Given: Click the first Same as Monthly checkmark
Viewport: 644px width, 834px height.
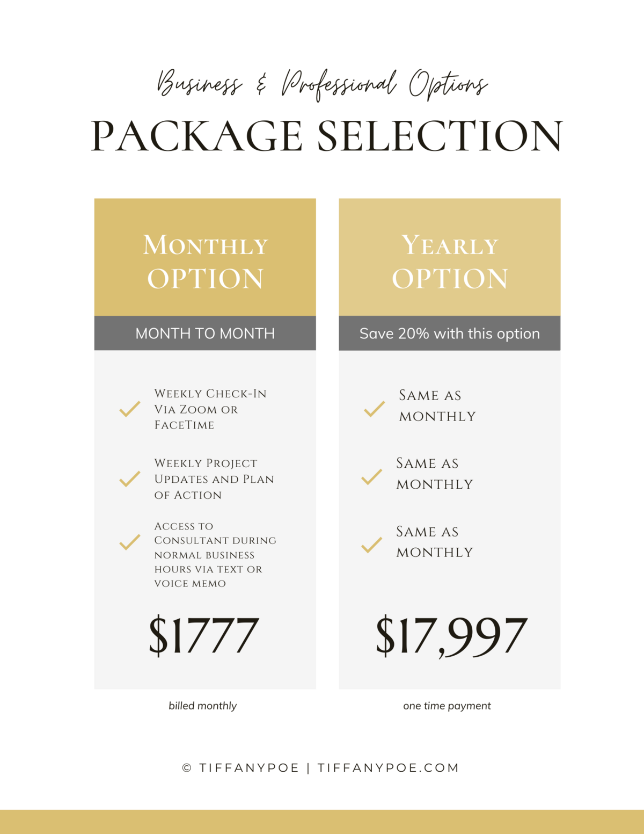Looking at the screenshot, I should [374, 409].
